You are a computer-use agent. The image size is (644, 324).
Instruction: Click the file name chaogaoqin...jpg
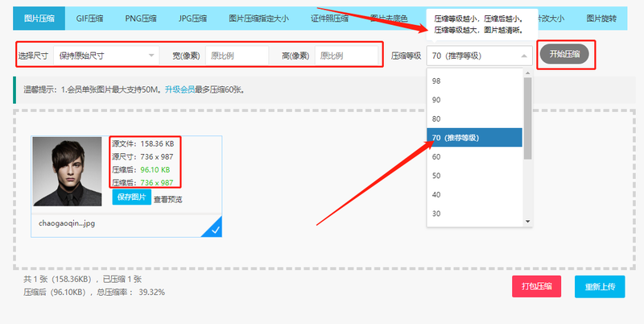pyautogui.click(x=67, y=224)
